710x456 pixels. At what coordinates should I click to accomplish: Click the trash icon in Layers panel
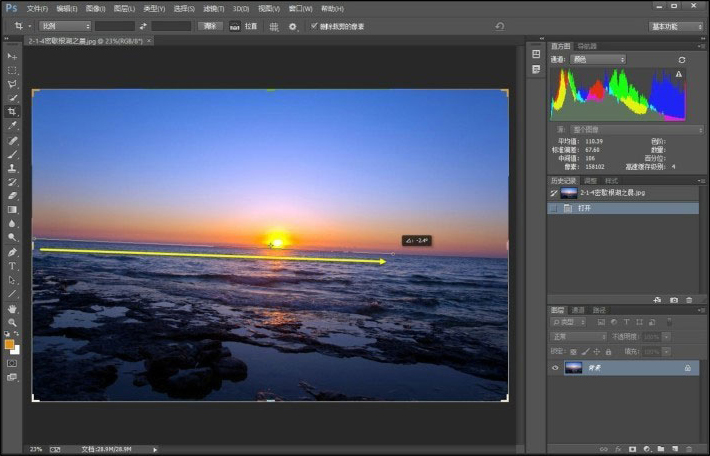(690, 449)
